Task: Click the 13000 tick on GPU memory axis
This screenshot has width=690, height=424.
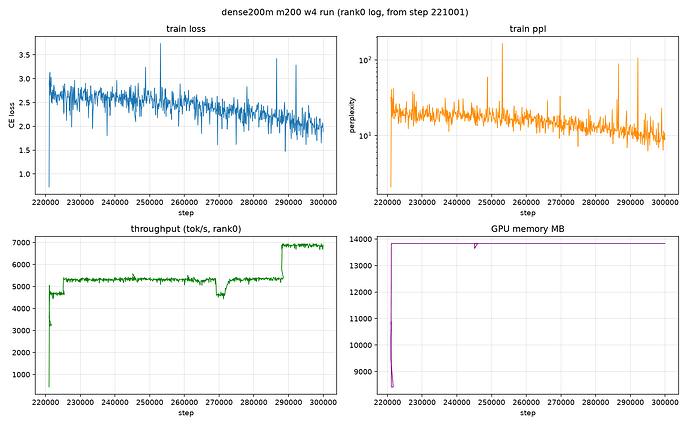Action: coord(362,266)
